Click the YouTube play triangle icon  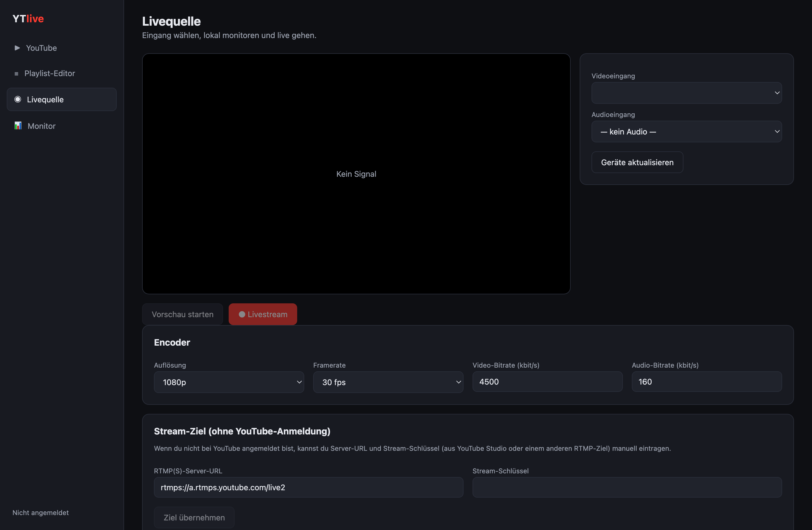[x=17, y=48]
